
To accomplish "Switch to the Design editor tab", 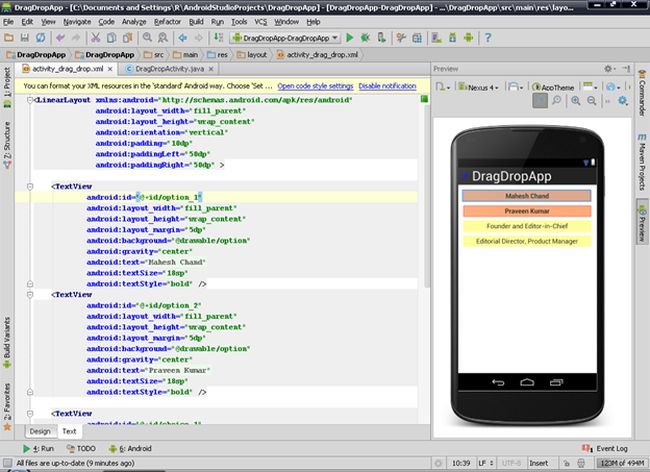I will click(x=39, y=431).
